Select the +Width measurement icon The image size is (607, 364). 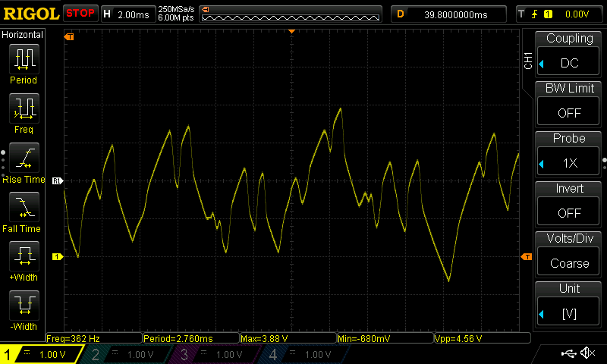[x=24, y=256]
